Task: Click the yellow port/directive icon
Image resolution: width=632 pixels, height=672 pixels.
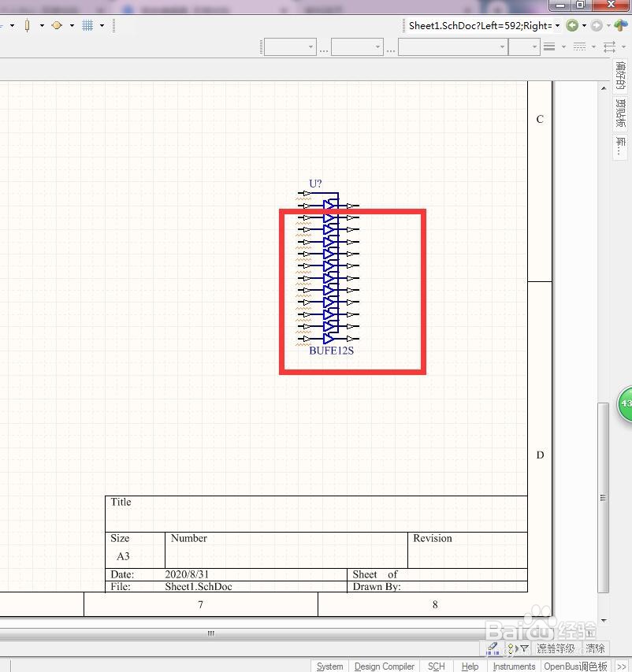Action: coord(57,26)
